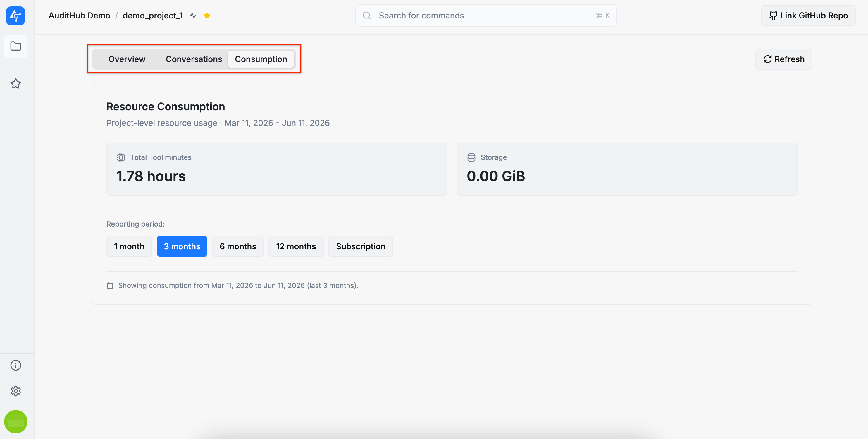This screenshot has height=439, width=868.
Task: Click the green user avatar
Action: (15, 421)
